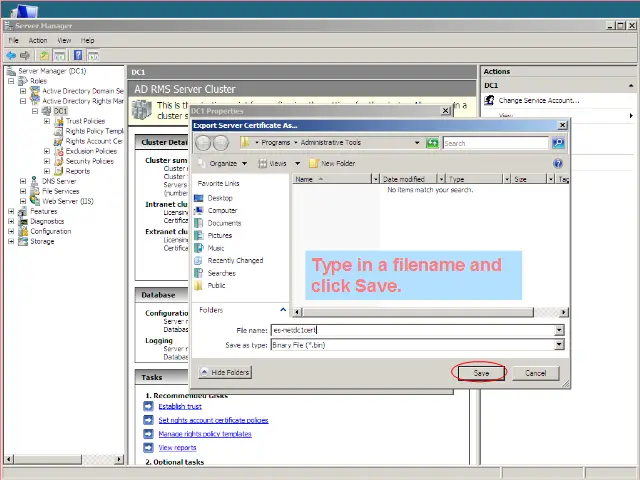
Task: Select DNS Server role node
Action: pos(59,181)
